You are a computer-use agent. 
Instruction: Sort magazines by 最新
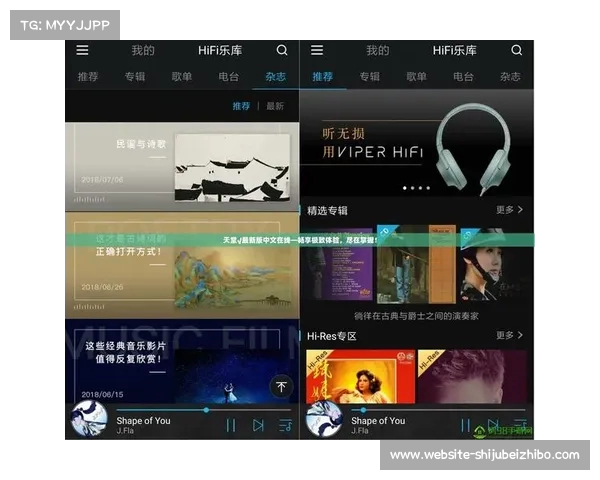coord(275,106)
